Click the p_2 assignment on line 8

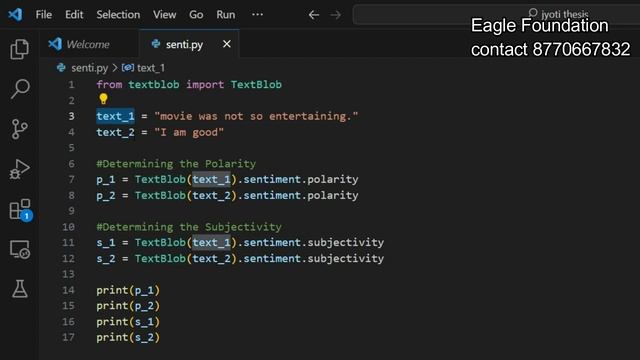tap(227, 195)
